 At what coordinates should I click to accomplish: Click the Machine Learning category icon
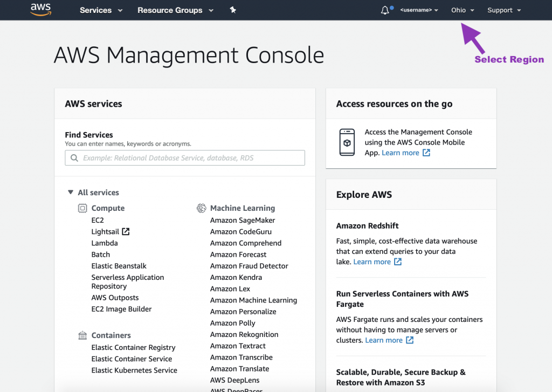pyautogui.click(x=202, y=208)
